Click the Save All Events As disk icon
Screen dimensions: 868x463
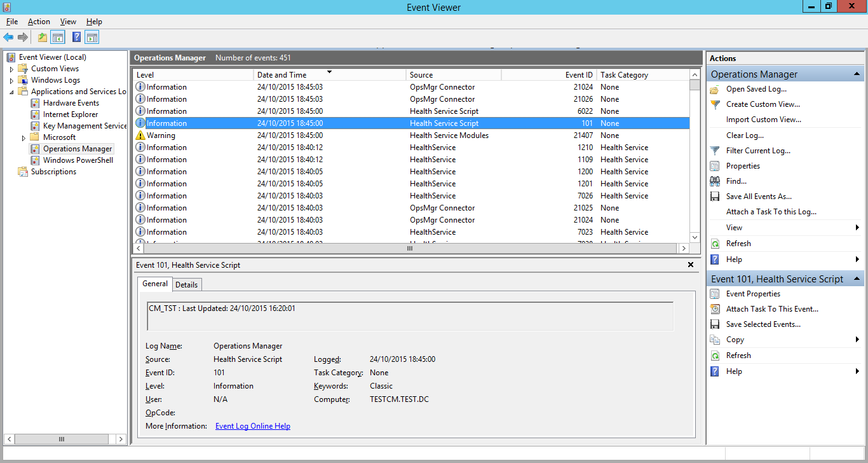coord(715,197)
